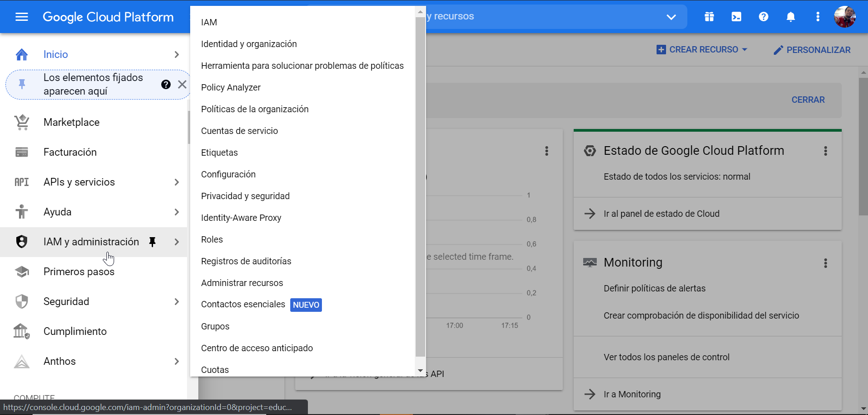Click the IAM y administración shield icon
This screenshot has height=415, width=868.
point(22,242)
